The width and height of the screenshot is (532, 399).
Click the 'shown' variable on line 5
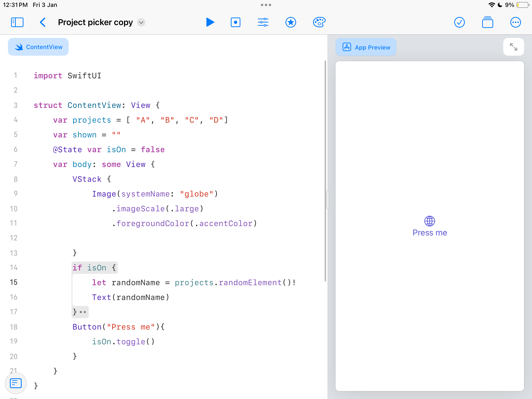click(84, 135)
